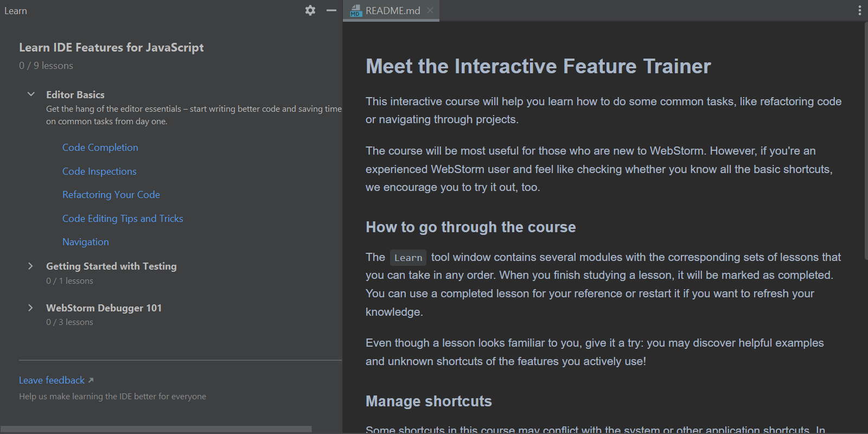Click 'Help us make learning the IDE better' text
Screen dimensions: 868x434
[x=112, y=397]
